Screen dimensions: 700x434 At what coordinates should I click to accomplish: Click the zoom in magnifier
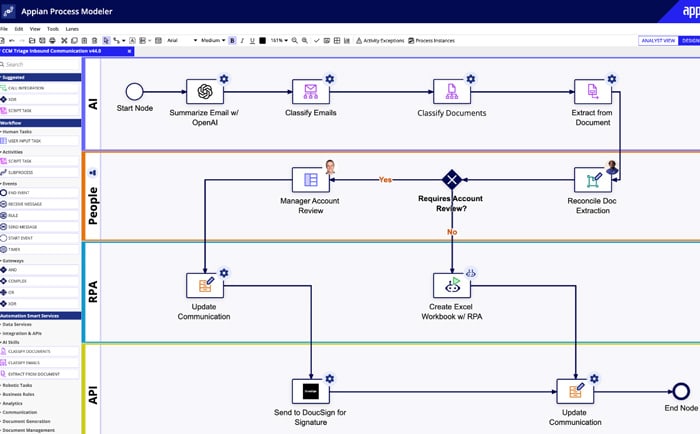click(x=304, y=41)
